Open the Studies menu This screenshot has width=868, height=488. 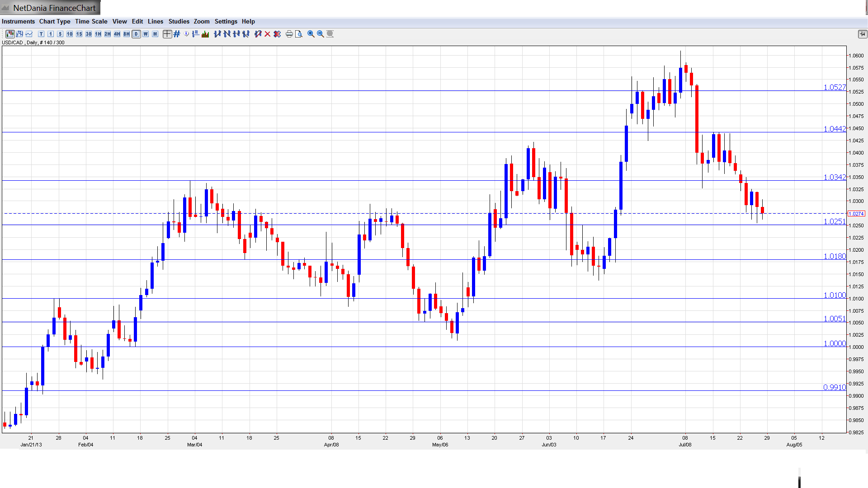click(x=179, y=21)
